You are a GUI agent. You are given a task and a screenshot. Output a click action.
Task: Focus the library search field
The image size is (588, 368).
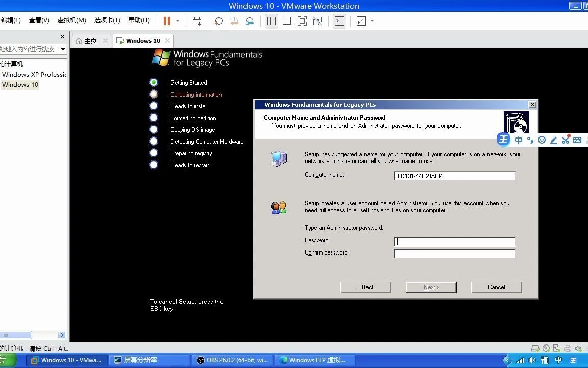coord(29,49)
